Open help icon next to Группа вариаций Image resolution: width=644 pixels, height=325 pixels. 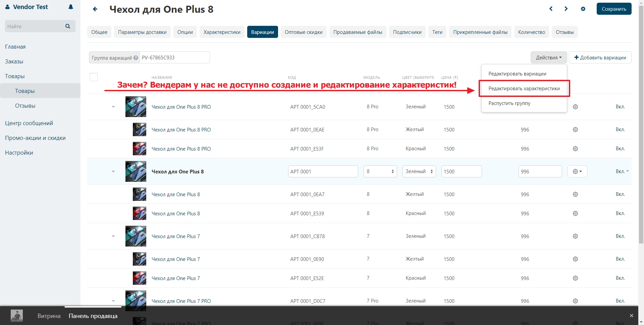click(x=136, y=58)
